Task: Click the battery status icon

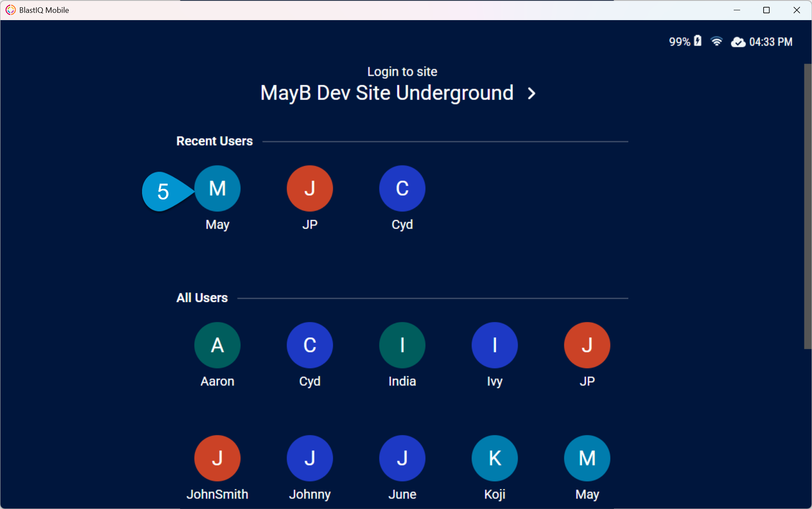Action: point(698,41)
